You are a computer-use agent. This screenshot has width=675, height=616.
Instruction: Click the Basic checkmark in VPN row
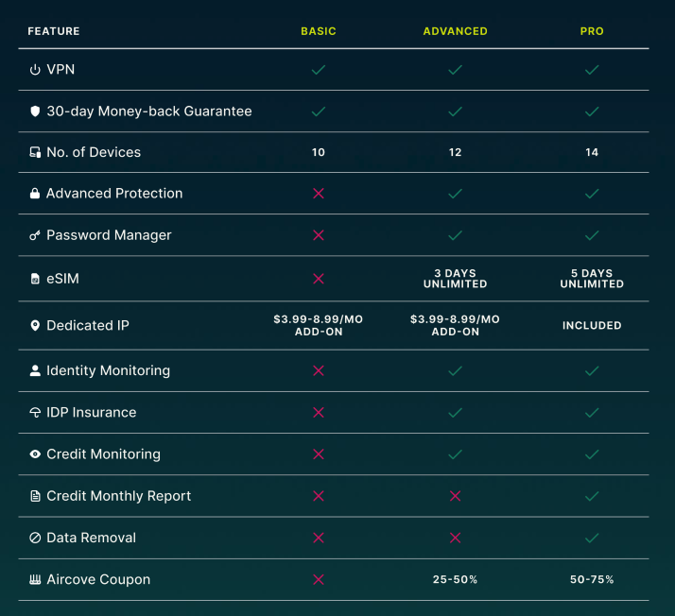click(x=319, y=70)
